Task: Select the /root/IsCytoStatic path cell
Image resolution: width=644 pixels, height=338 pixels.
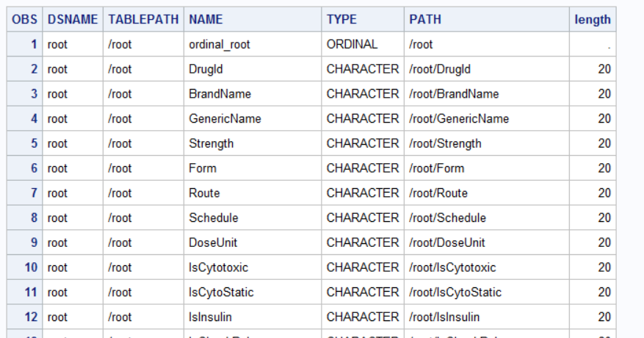Action: [455, 292]
